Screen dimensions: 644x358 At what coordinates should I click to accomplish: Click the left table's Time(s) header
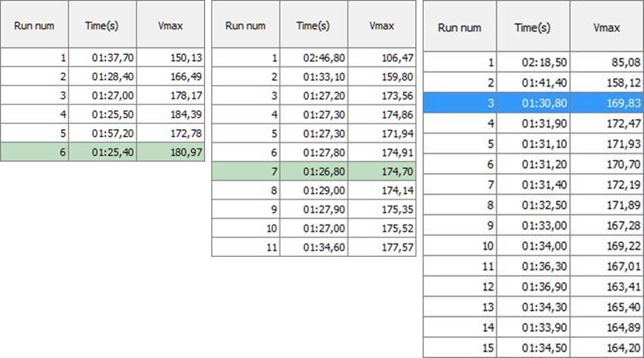click(103, 25)
